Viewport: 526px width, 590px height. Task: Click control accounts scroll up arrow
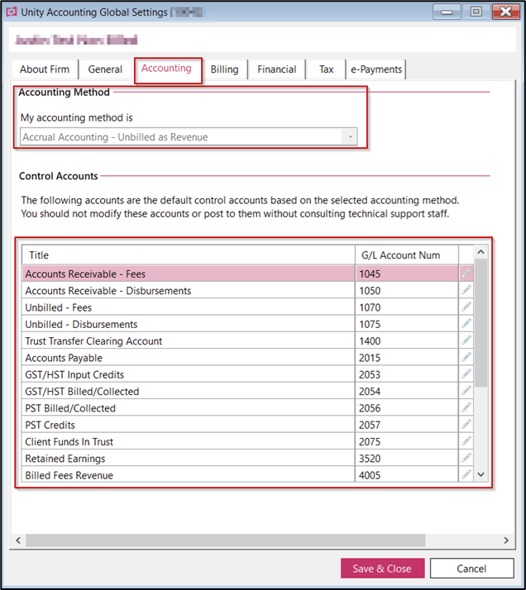[x=481, y=252]
